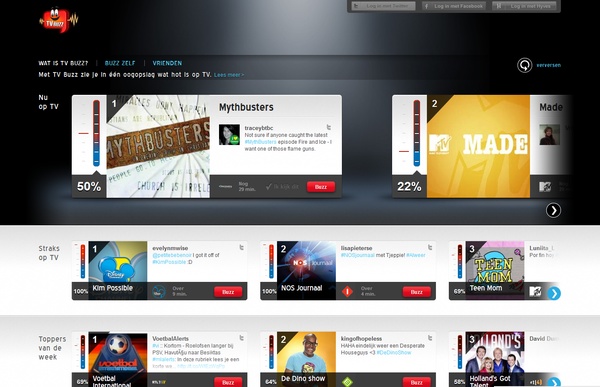Click the Disney channel icon under Kim Possible
600x387 pixels.
coord(159,292)
